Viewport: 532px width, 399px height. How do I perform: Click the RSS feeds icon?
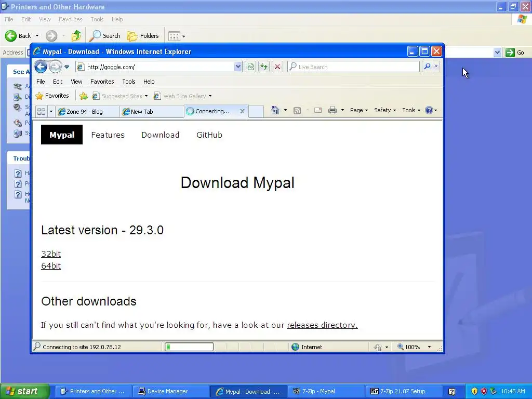click(297, 110)
